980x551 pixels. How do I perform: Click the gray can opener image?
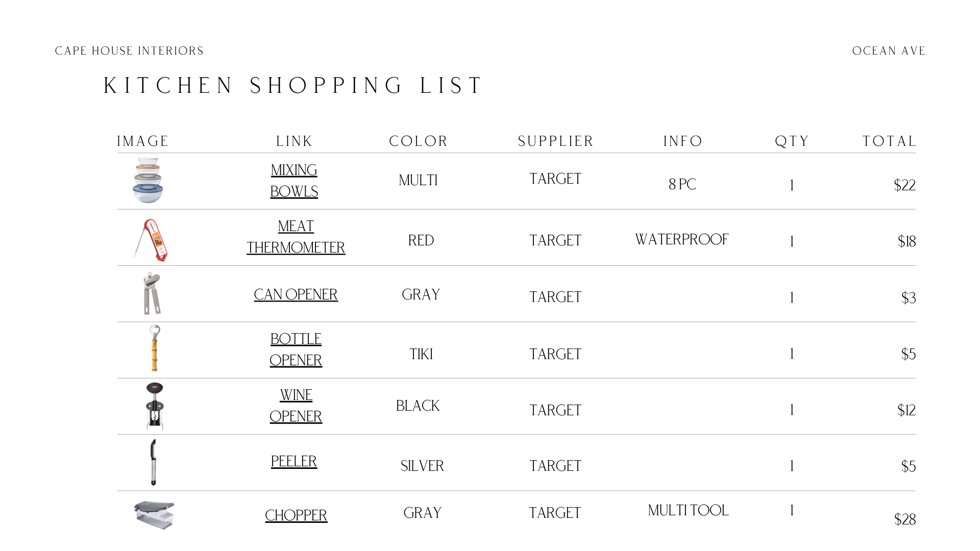[x=152, y=293]
